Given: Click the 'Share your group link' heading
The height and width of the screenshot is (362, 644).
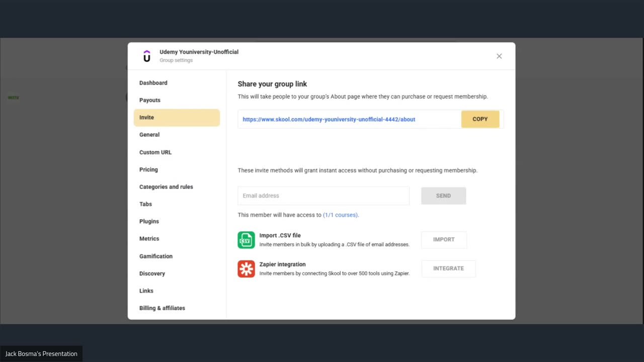Looking at the screenshot, I should tap(272, 84).
